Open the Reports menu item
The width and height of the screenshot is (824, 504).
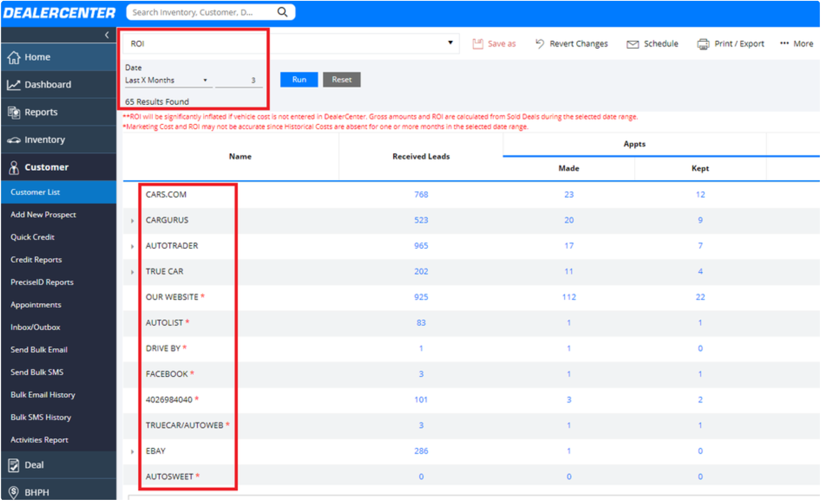click(58, 112)
